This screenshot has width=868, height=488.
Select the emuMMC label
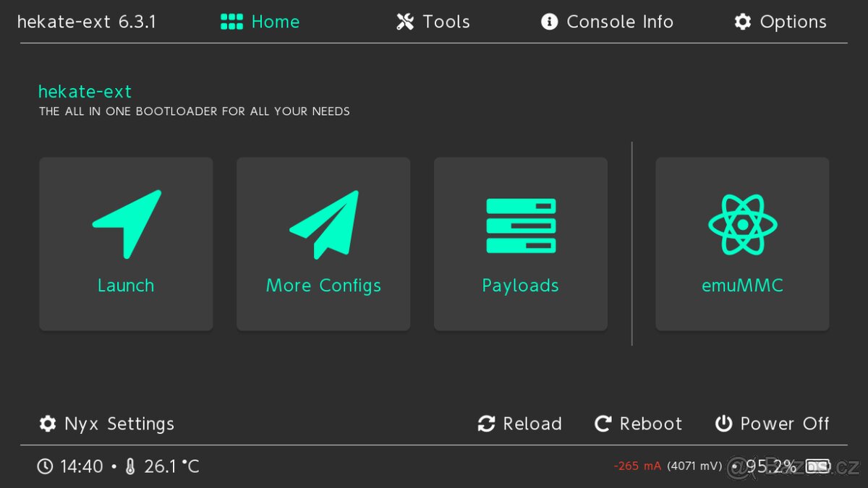click(742, 286)
